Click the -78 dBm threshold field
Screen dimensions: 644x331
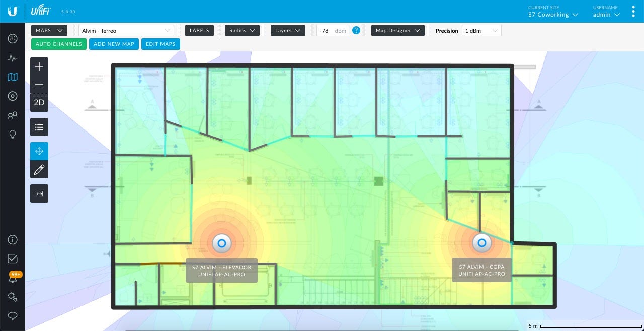coord(333,31)
